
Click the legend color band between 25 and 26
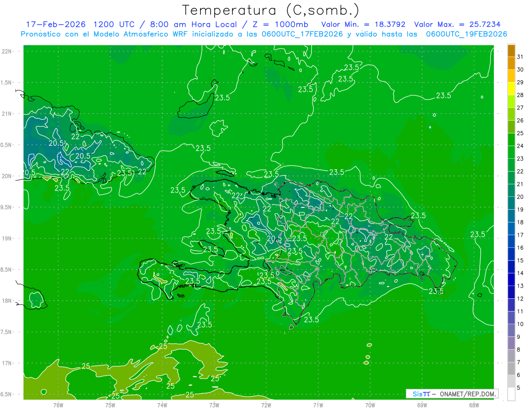511,127
